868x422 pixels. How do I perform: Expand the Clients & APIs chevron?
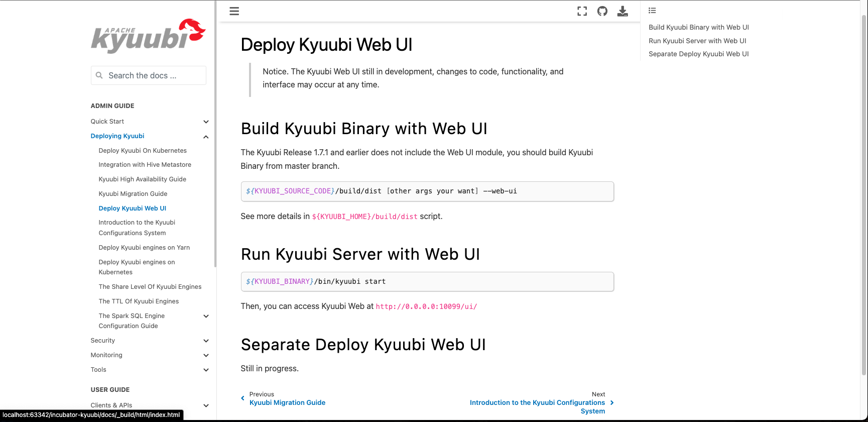click(206, 405)
